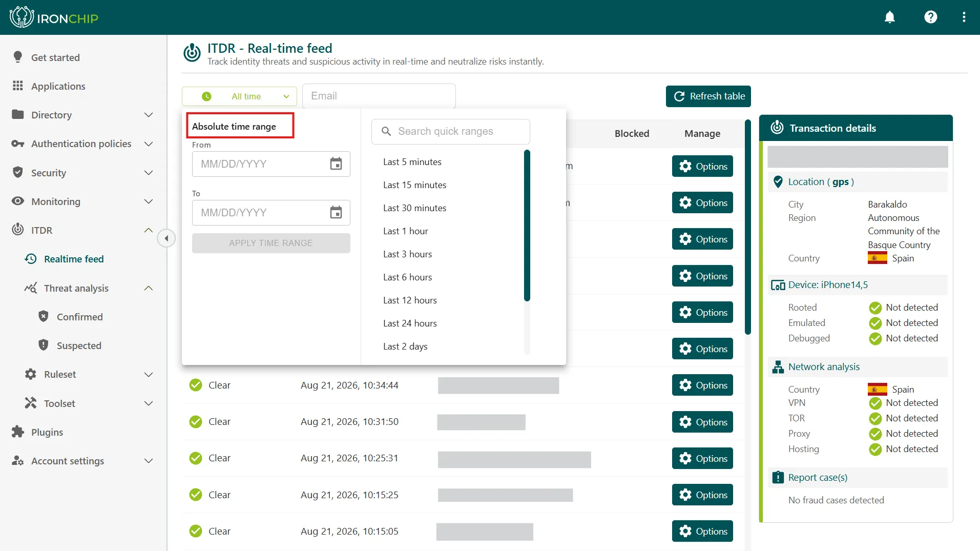Expand the Monitoring section
The image size is (980, 551).
tap(149, 201)
